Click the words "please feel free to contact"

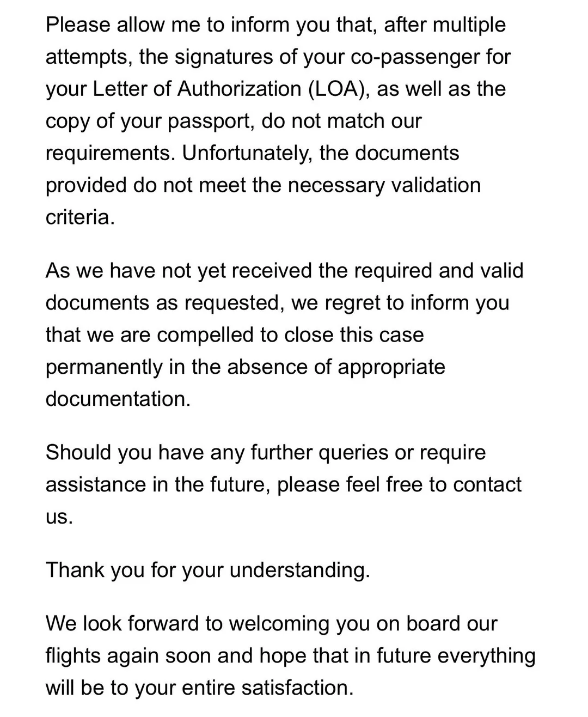click(400, 484)
